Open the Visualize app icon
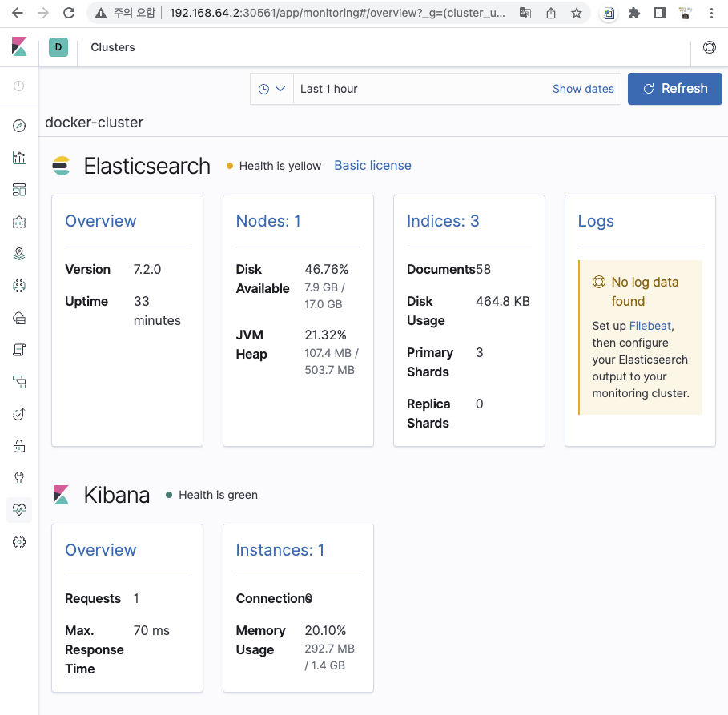 [19, 158]
